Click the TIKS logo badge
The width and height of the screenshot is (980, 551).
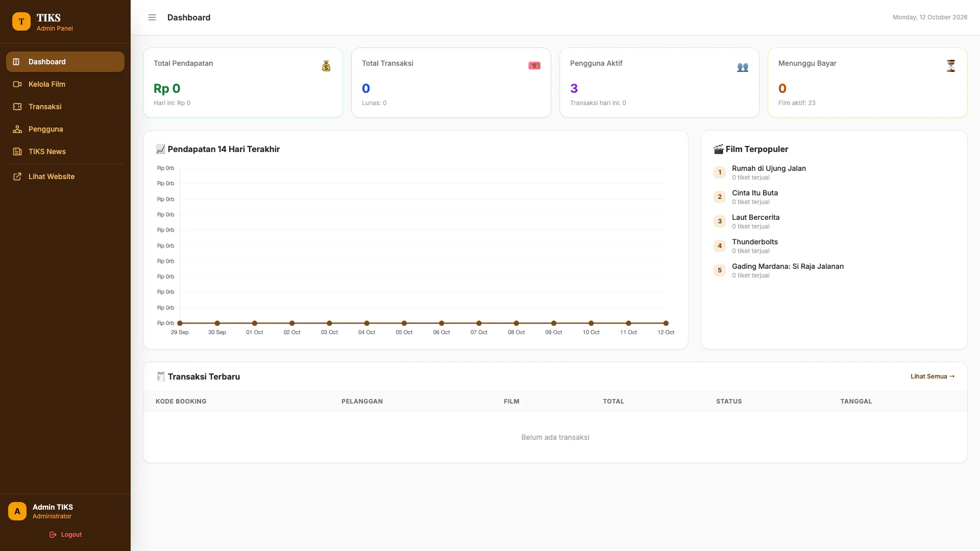21,21
